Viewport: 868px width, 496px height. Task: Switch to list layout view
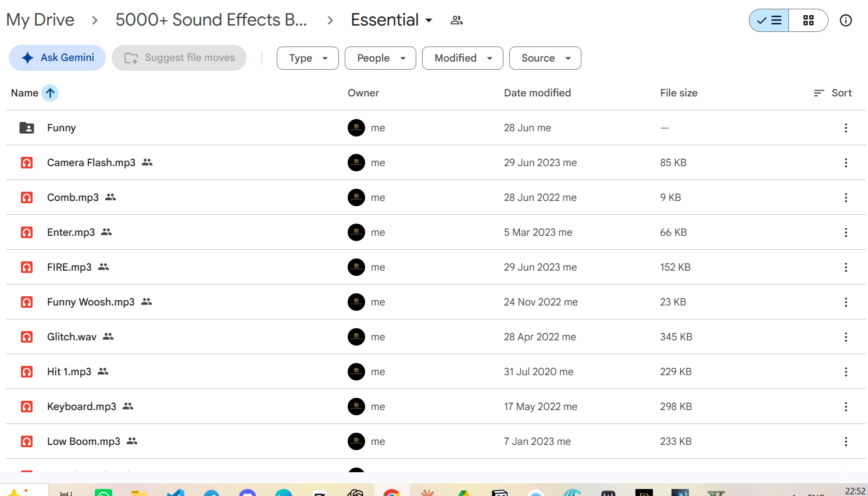[769, 20]
